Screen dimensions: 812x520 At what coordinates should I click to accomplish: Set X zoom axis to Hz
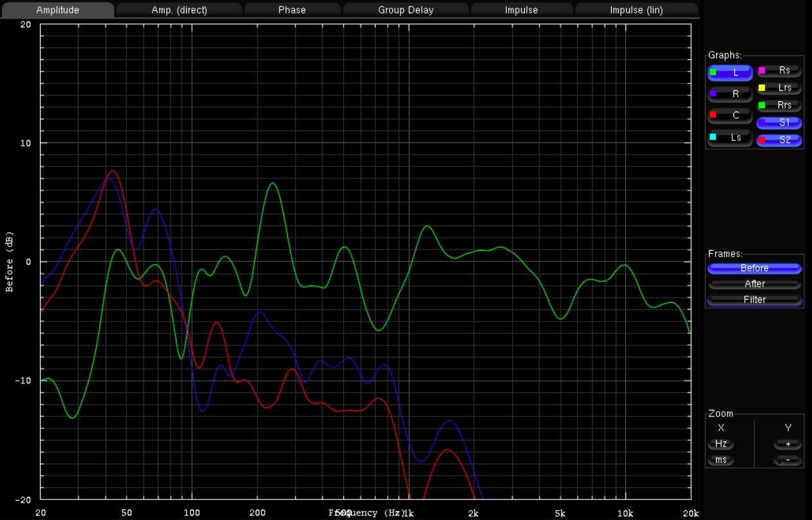click(x=721, y=444)
